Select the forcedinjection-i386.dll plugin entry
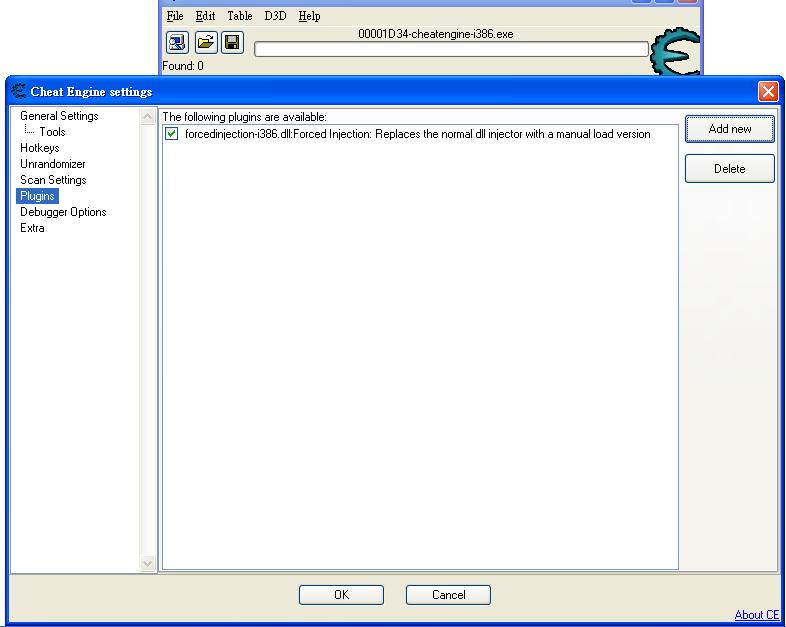This screenshot has width=786, height=627. click(418, 134)
